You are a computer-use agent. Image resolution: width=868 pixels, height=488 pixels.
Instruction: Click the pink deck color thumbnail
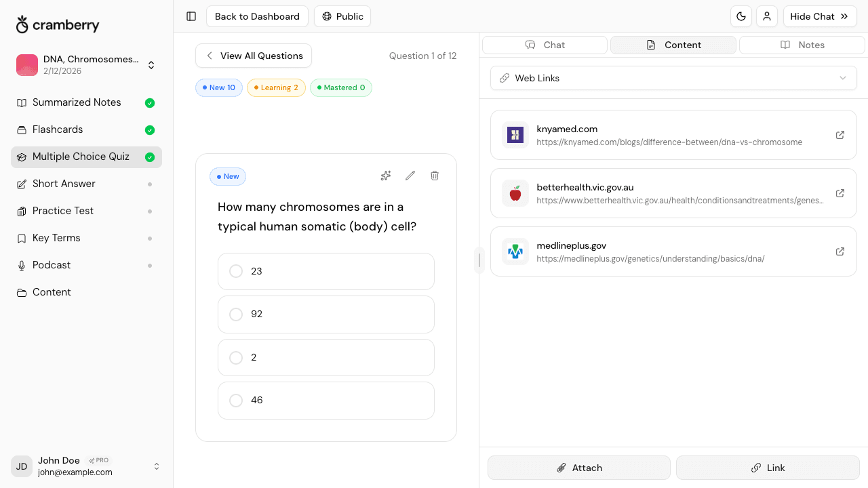tap(26, 64)
